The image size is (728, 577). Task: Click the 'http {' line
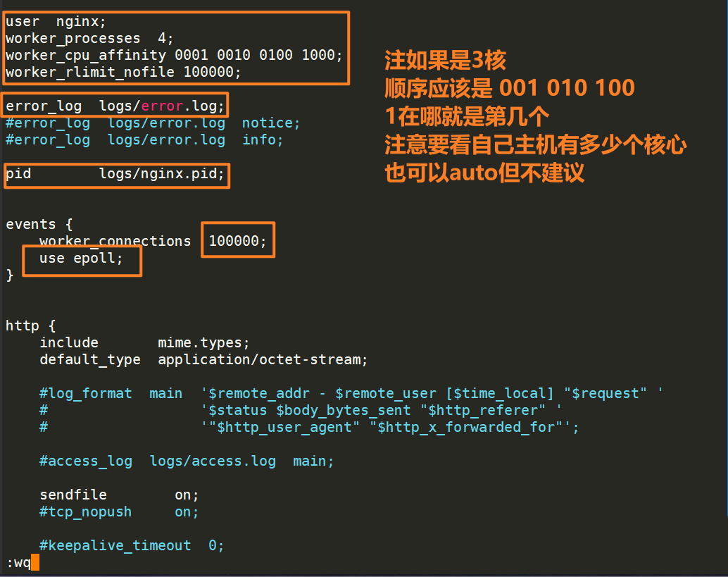tap(31, 325)
